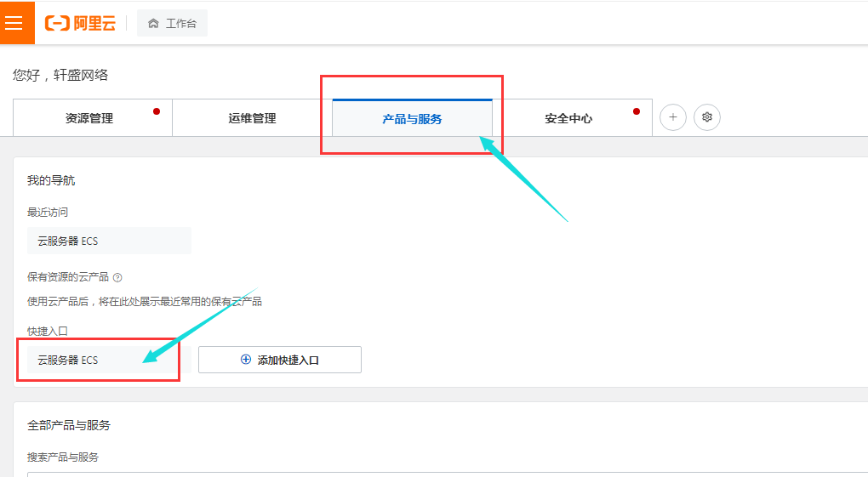Click help icon beside 保有资源的云产品

(x=117, y=278)
